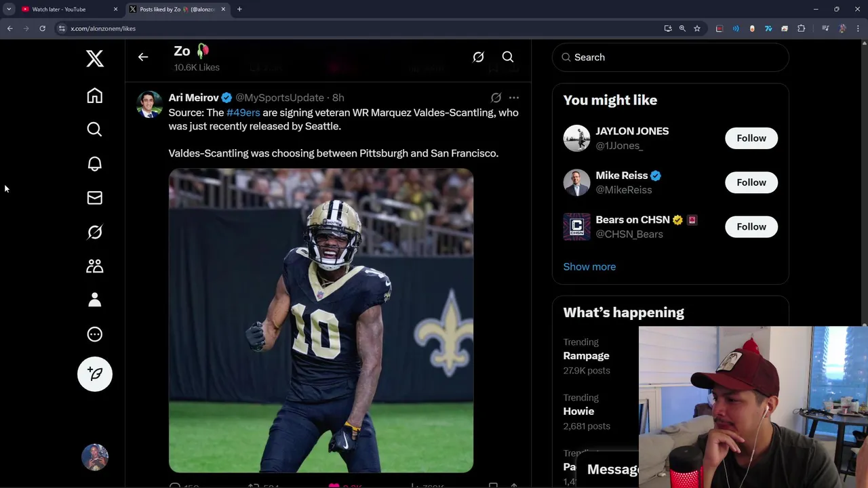Open the blue sound waves extension
The width and height of the screenshot is (868, 488).
click(736, 28)
